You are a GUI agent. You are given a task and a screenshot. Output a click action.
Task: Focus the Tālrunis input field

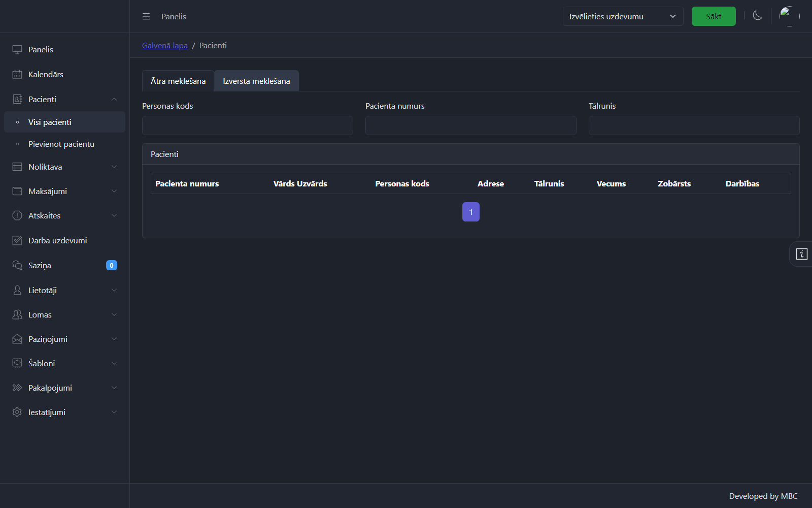(694, 125)
